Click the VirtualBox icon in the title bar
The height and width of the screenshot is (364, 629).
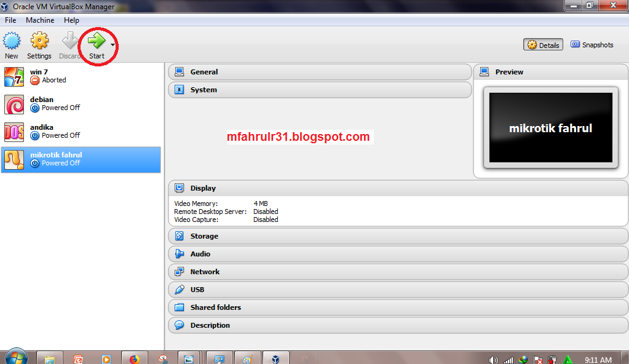point(5,6)
